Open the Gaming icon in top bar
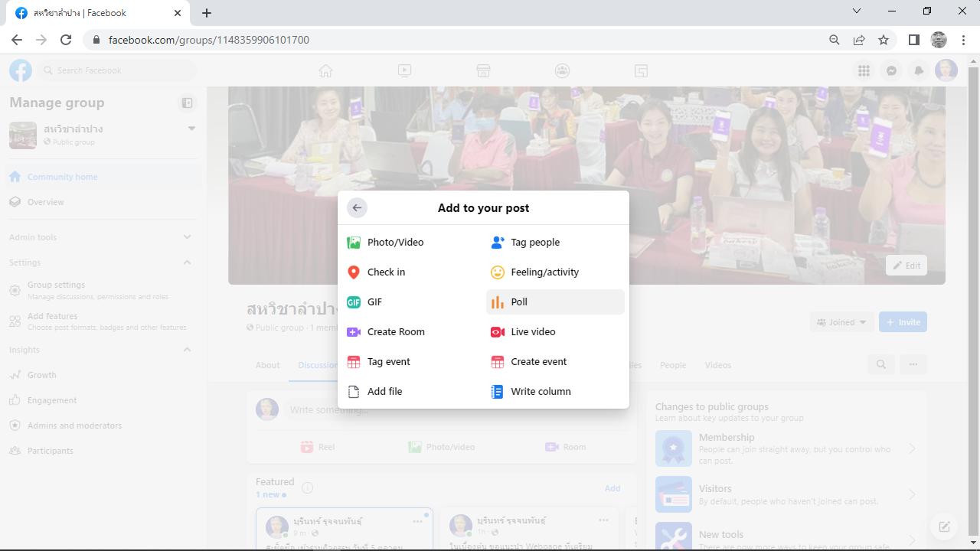The height and width of the screenshot is (551, 980). [641, 70]
